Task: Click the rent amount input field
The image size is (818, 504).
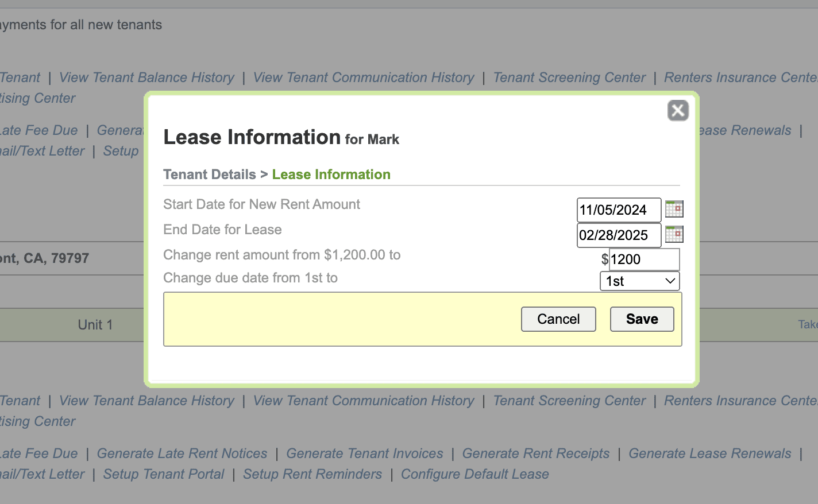Action: (x=643, y=259)
